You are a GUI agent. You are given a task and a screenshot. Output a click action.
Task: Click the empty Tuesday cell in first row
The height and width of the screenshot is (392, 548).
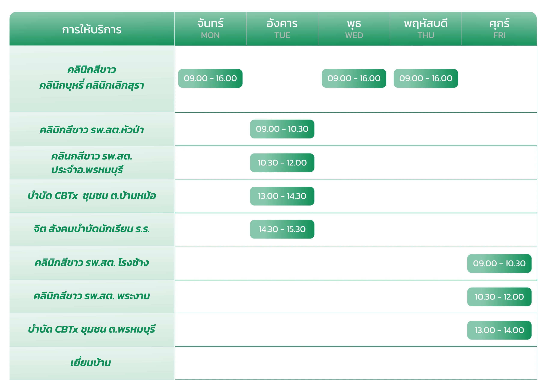[x=282, y=78]
